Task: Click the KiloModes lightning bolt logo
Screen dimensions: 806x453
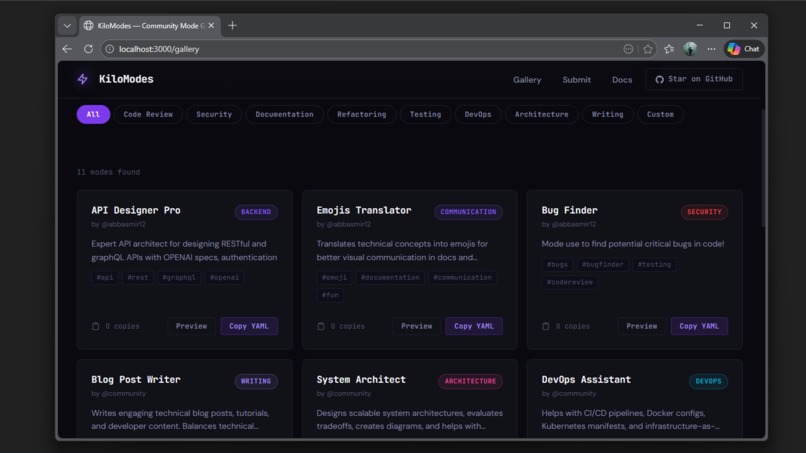Action: click(x=82, y=79)
